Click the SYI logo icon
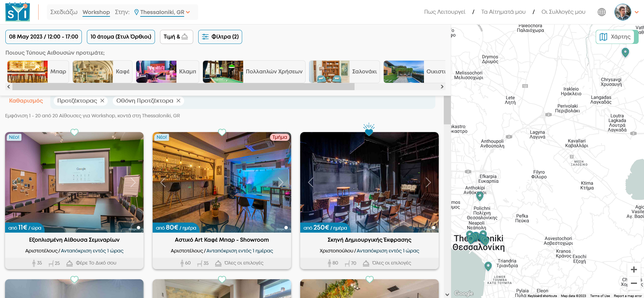Image resolution: width=644 pixels, height=298 pixels. click(17, 12)
